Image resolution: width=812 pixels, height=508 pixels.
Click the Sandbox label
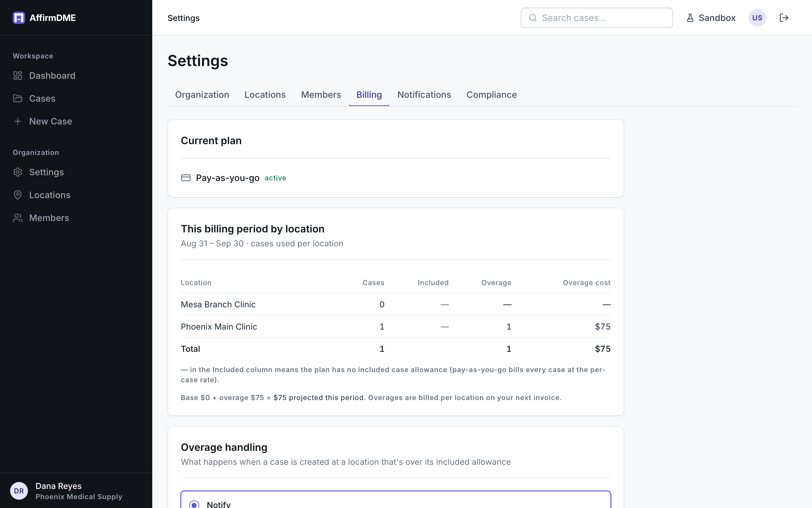coord(717,18)
